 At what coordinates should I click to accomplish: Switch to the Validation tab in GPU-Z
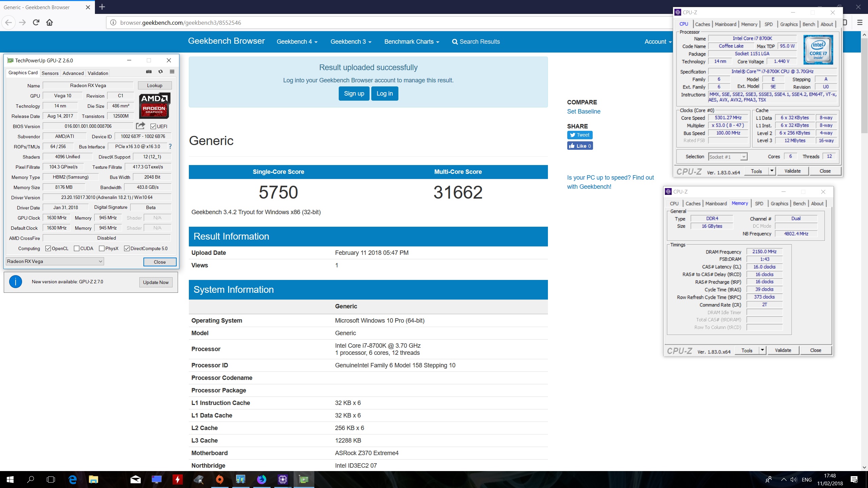(x=98, y=73)
